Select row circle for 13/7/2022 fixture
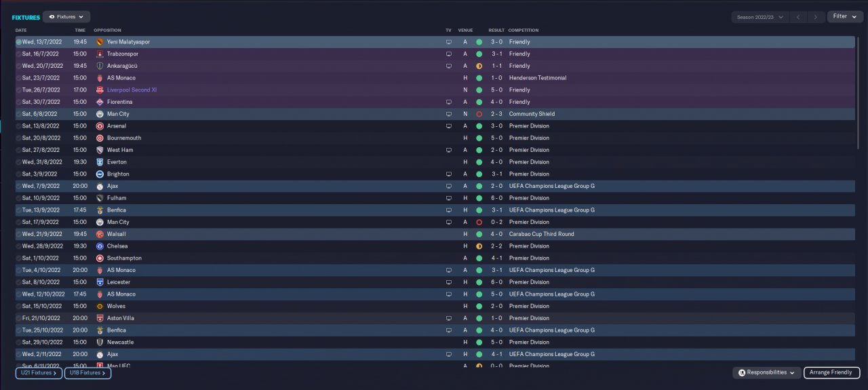The image size is (868, 390). click(x=19, y=42)
